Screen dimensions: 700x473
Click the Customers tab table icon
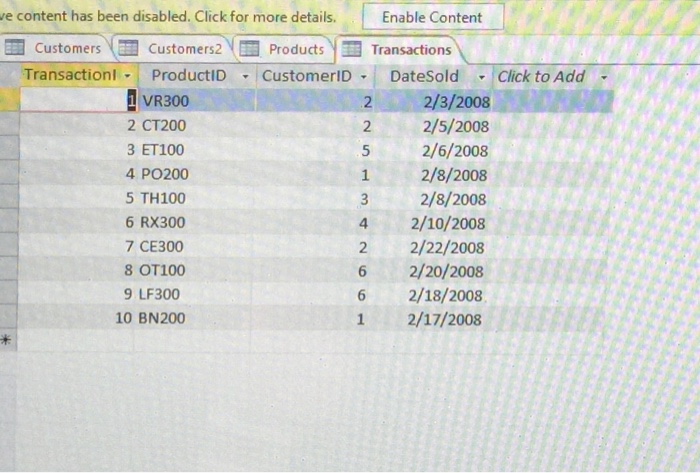(14, 47)
